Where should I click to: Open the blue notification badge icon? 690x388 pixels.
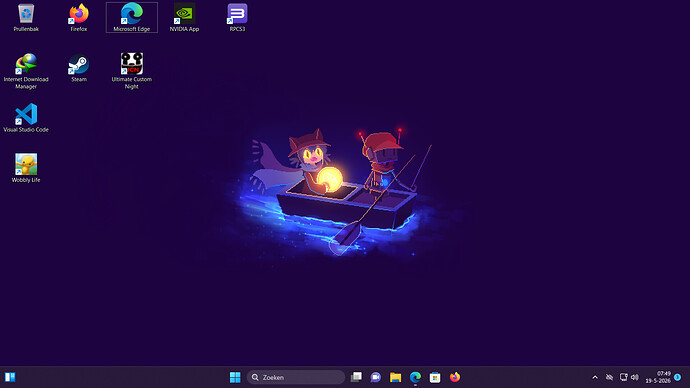(x=678, y=377)
